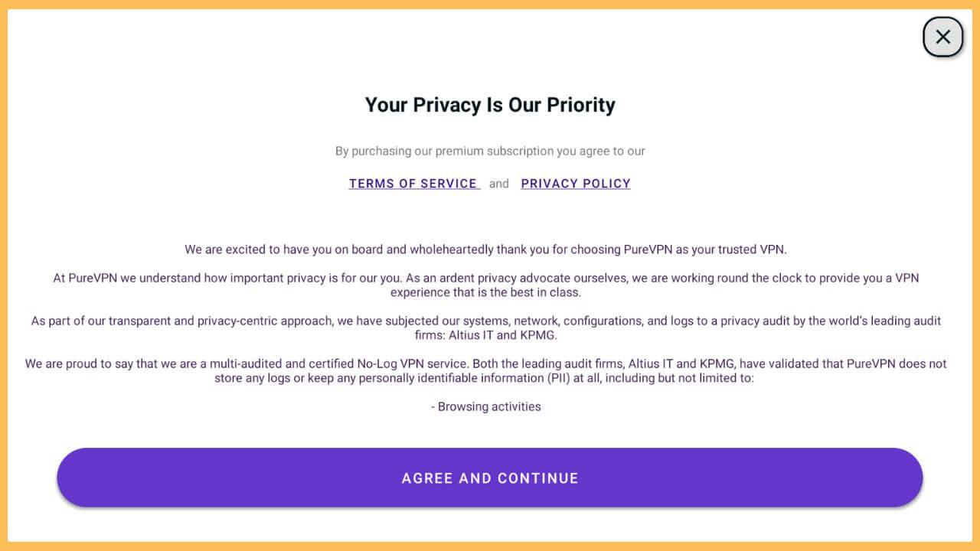Viewport: 980px width, 551px height.
Task: Click the "firms: Altius IT and KPMG." line
Action: coord(485,335)
